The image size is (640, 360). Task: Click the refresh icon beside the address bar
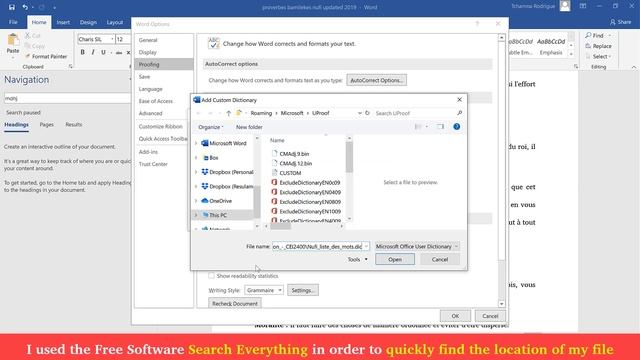pyautogui.click(x=367, y=113)
